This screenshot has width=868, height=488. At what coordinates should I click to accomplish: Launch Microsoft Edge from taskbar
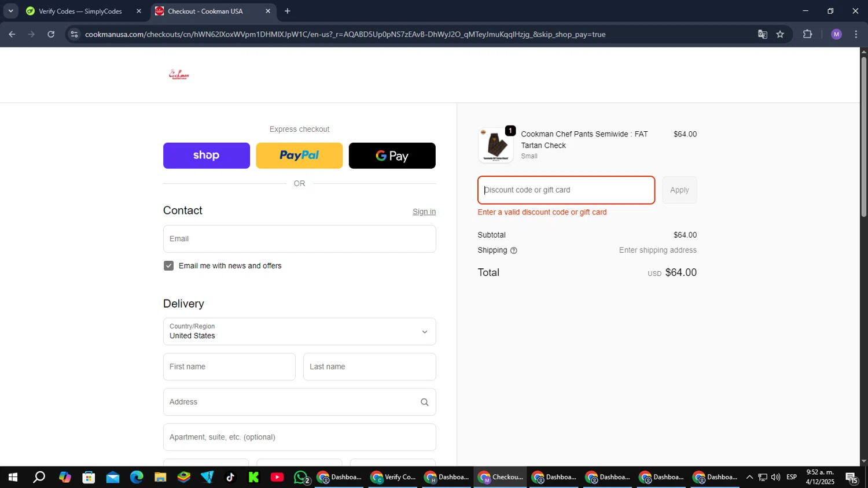pyautogui.click(x=137, y=478)
